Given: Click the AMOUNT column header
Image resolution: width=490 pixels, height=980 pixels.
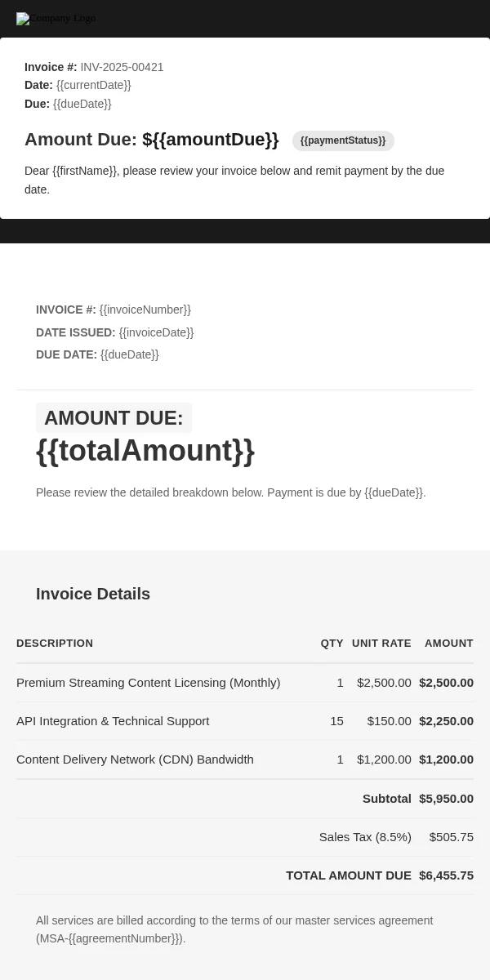Looking at the screenshot, I should (448, 644).
